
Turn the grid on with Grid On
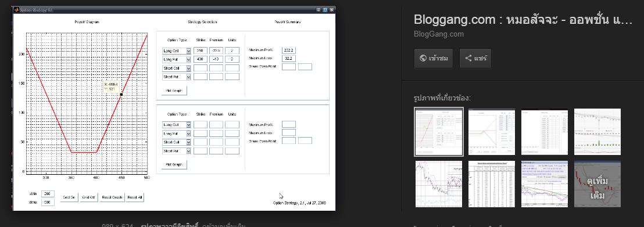[x=69, y=197]
